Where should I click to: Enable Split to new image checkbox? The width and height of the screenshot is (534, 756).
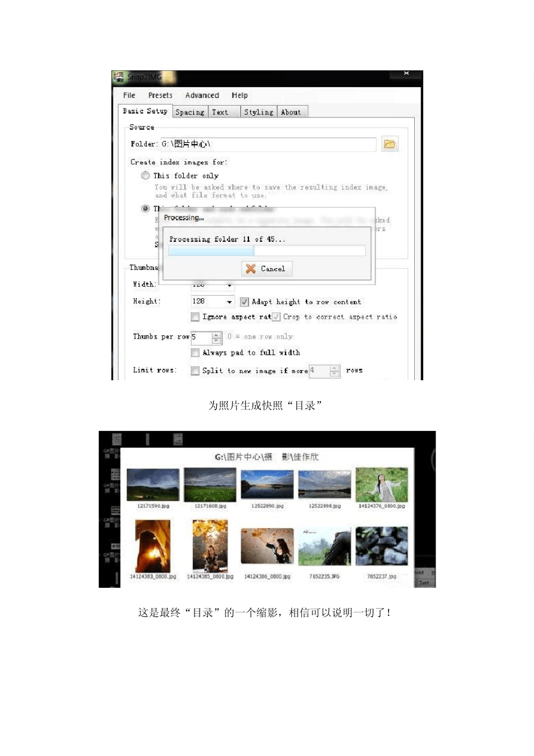pyautogui.click(x=195, y=371)
